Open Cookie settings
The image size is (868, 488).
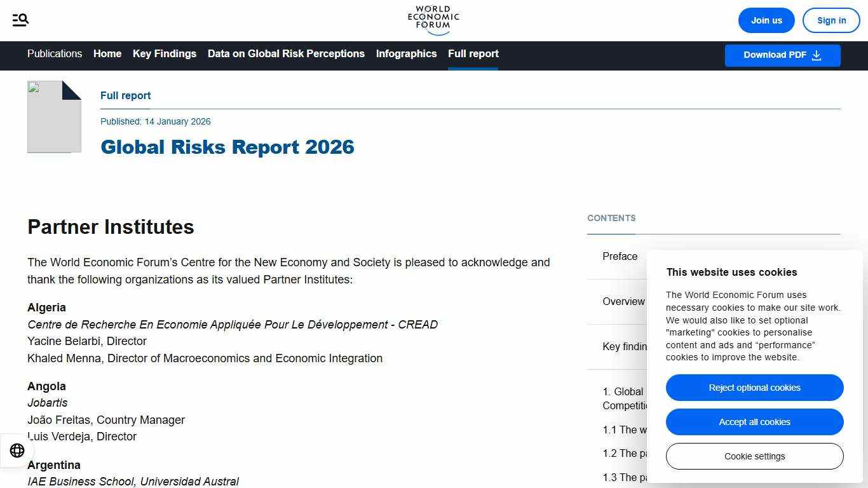point(754,456)
